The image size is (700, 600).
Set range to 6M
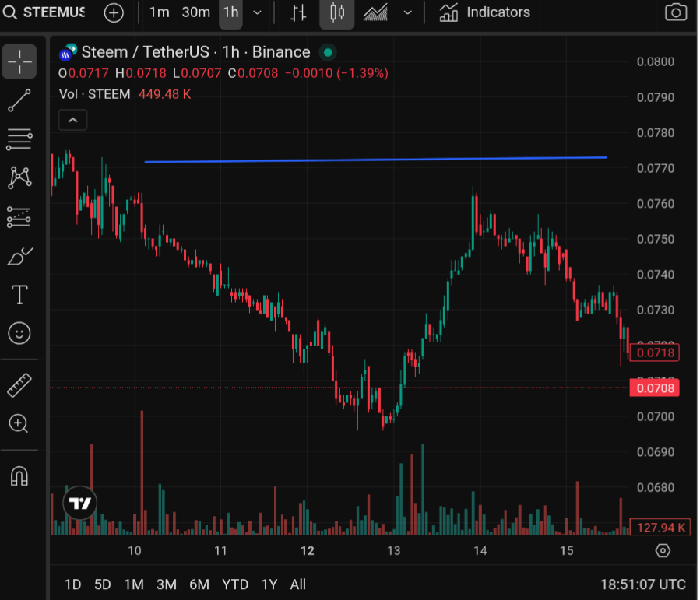(199, 584)
